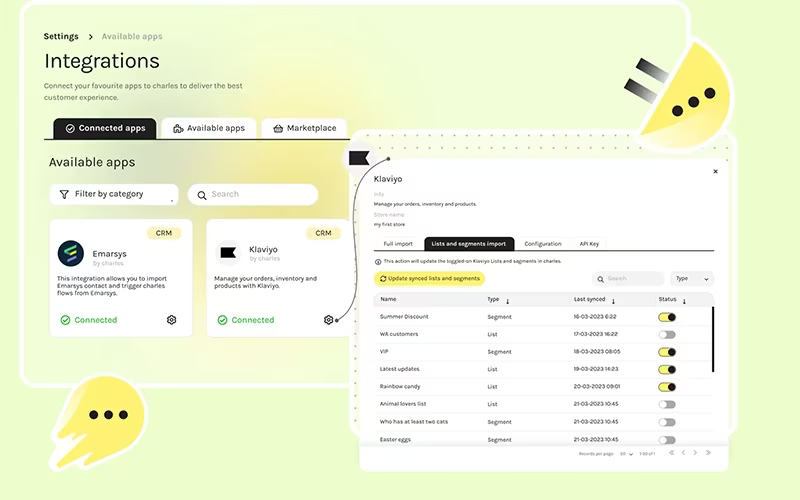The width and height of the screenshot is (800, 500).
Task: Switch to the Available apps tab
Action: point(209,128)
